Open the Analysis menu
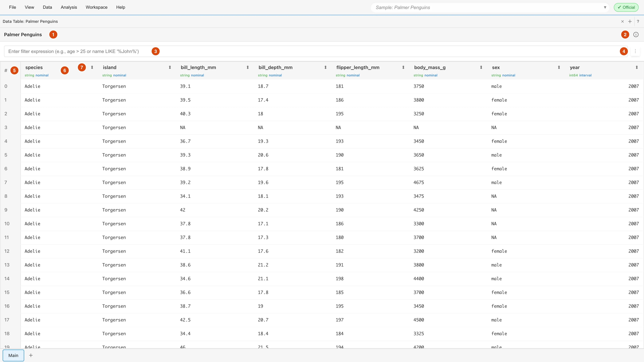The image size is (644, 362). click(x=69, y=7)
